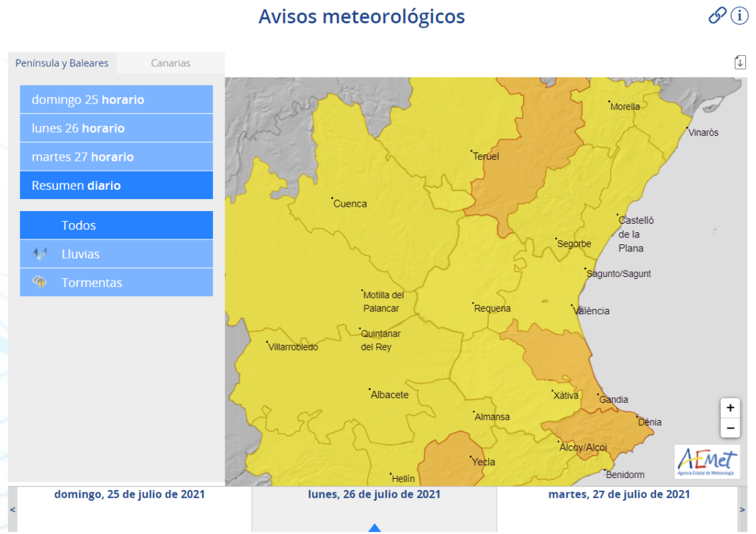
Task: Click the copy link chain icon
Action: tap(717, 16)
